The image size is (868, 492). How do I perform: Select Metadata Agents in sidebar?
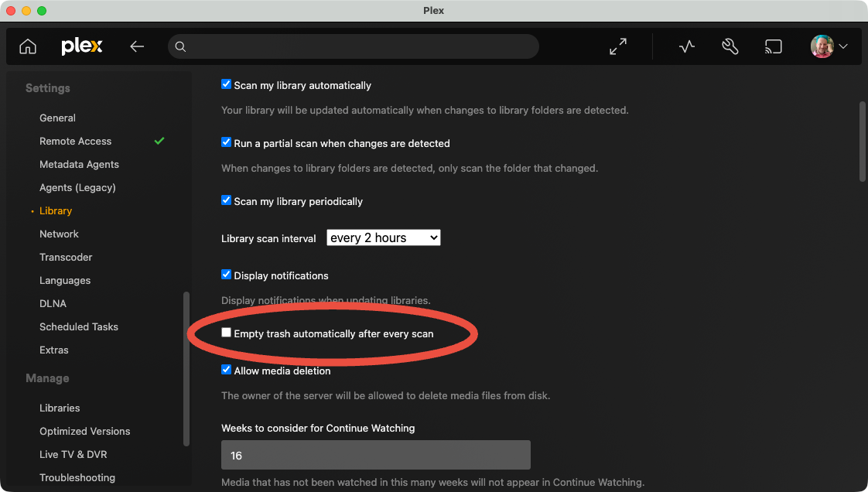pos(79,164)
